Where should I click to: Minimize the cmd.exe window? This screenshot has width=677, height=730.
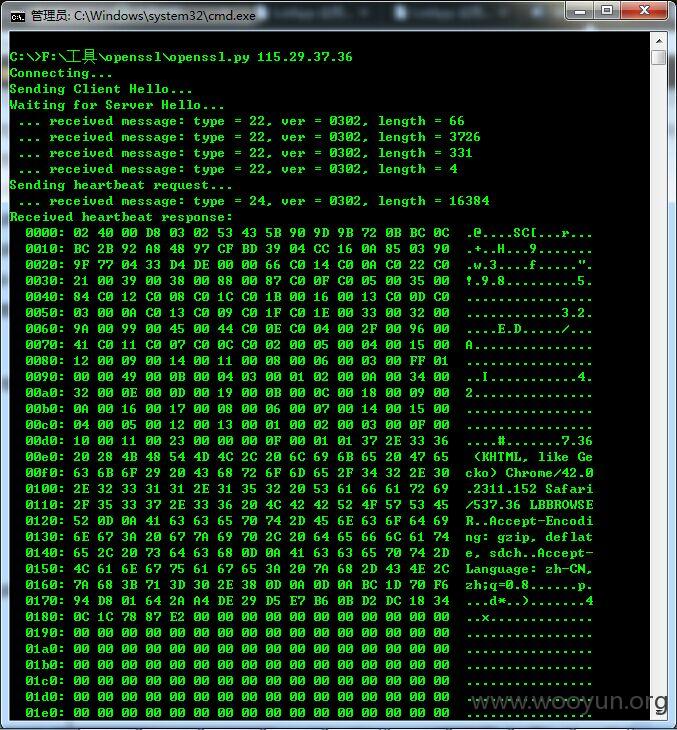click(x=580, y=11)
